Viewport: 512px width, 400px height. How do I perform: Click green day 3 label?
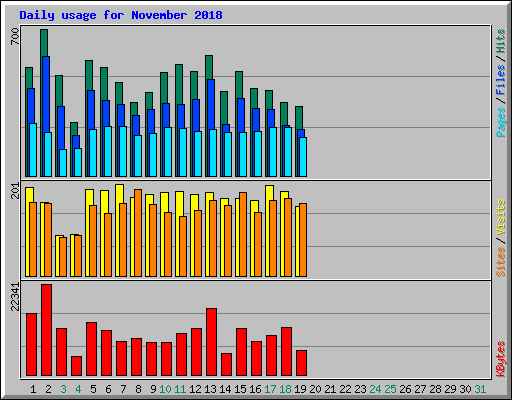tap(63, 389)
